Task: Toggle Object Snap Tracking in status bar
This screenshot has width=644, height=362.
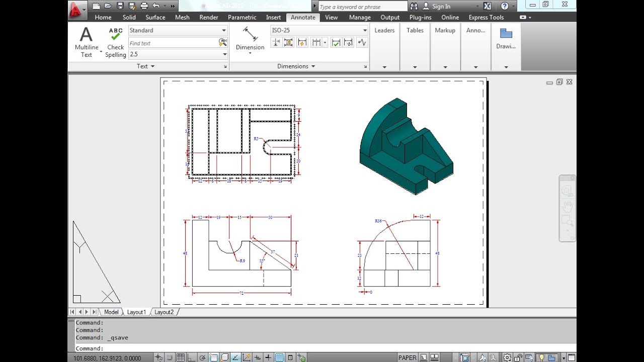Action: coord(235,358)
